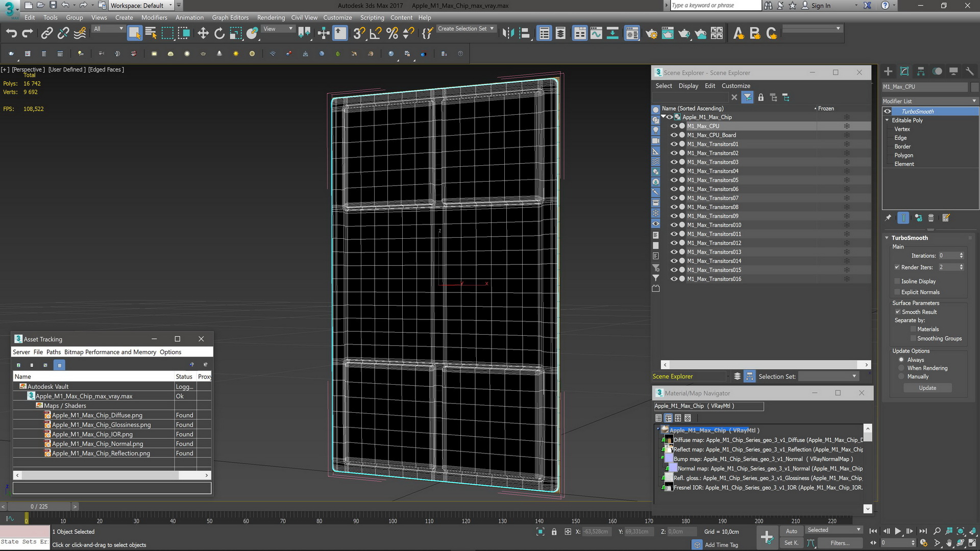Open the Scripting menu
980x551 pixels.
point(372,17)
